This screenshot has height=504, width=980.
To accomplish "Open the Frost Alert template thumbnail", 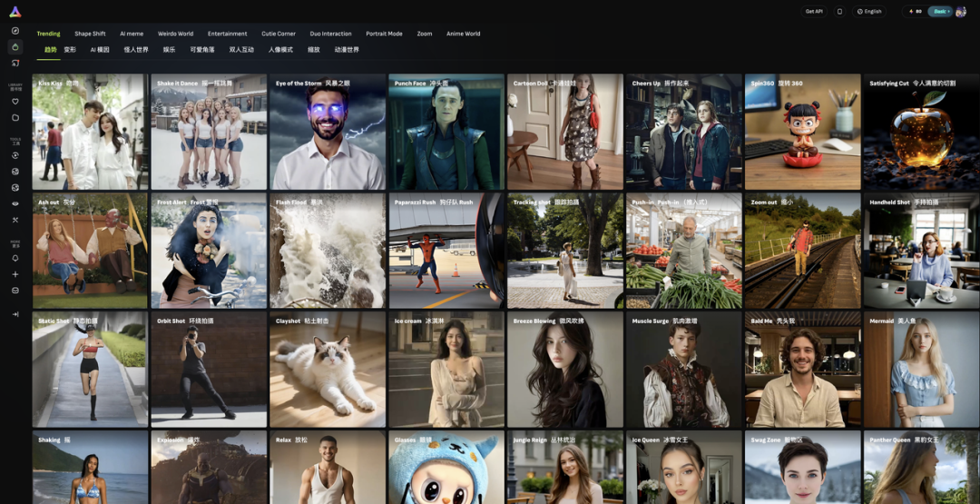I will pyautogui.click(x=209, y=251).
